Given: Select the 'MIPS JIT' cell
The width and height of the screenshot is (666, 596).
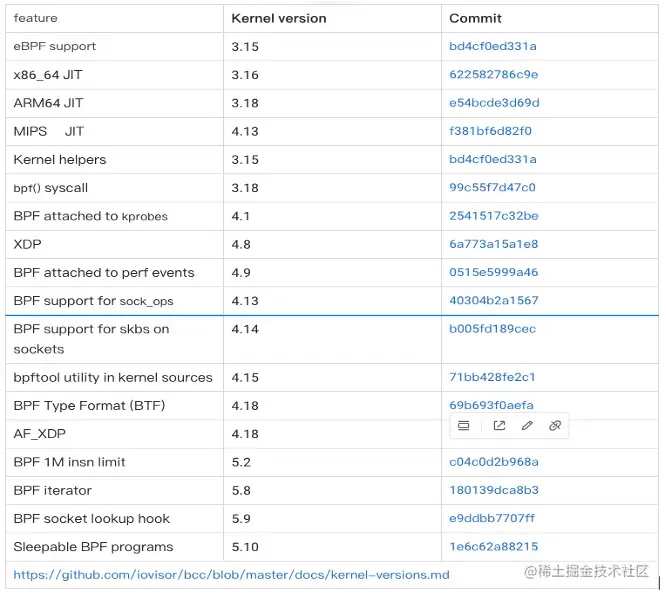Looking at the screenshot, I should 114,131.
